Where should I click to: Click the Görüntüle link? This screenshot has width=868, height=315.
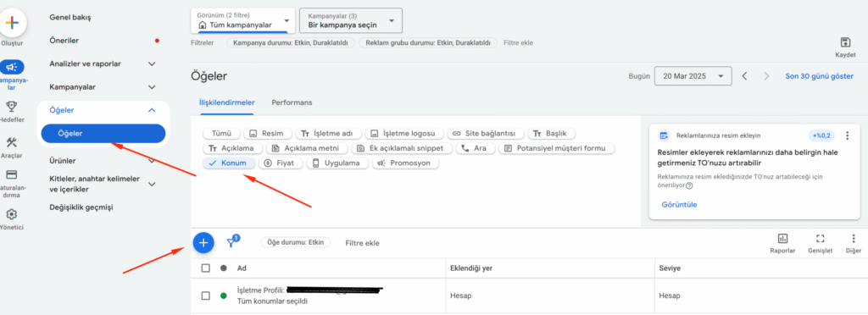tap(679, 204)
